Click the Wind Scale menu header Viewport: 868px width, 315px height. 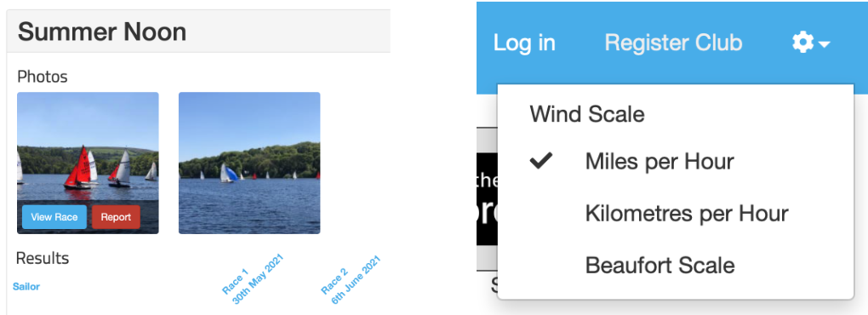tap(587, 115)
